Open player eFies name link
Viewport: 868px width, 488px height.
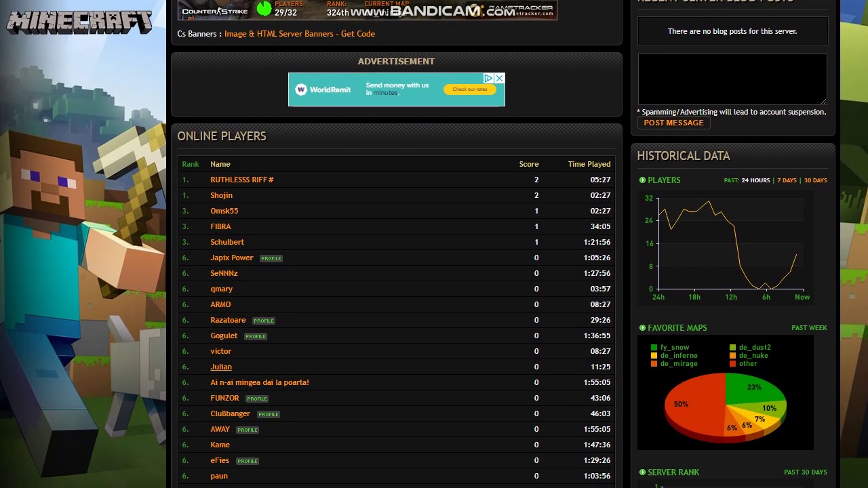[220, 460]
